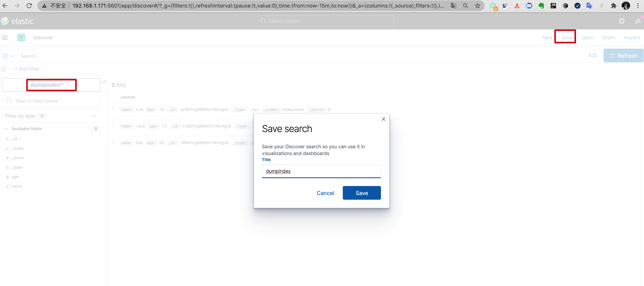644x286 pixels.
Task: Select the _score field in the field list
Action: (18, 158)
